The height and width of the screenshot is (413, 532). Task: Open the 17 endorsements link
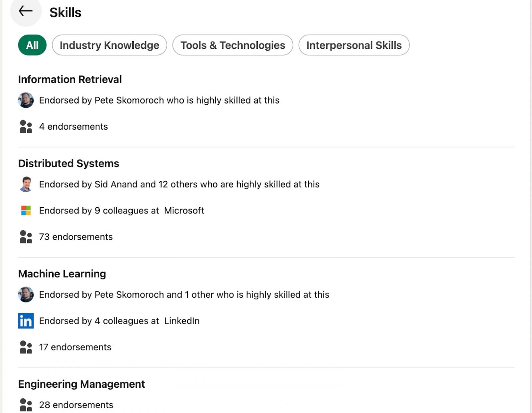75,347
